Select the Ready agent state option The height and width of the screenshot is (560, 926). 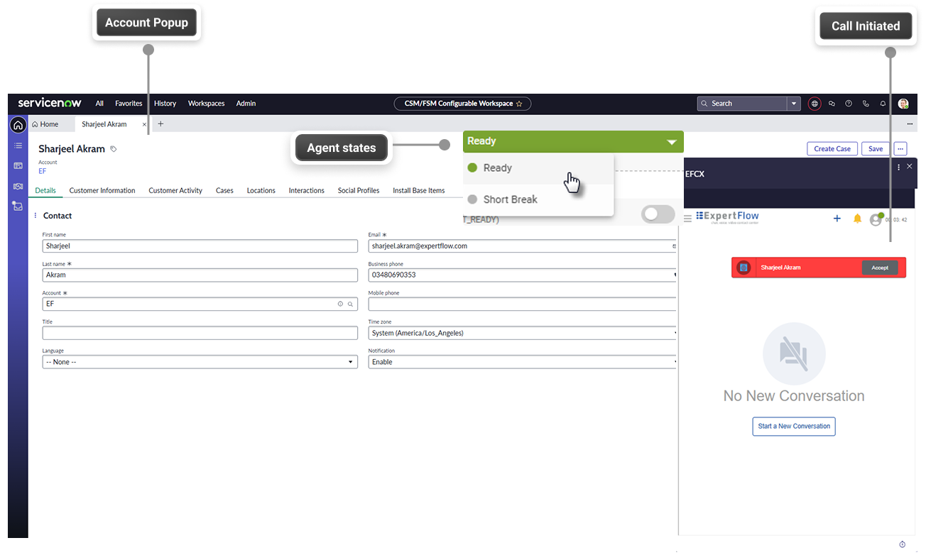[x=497, y=168]
